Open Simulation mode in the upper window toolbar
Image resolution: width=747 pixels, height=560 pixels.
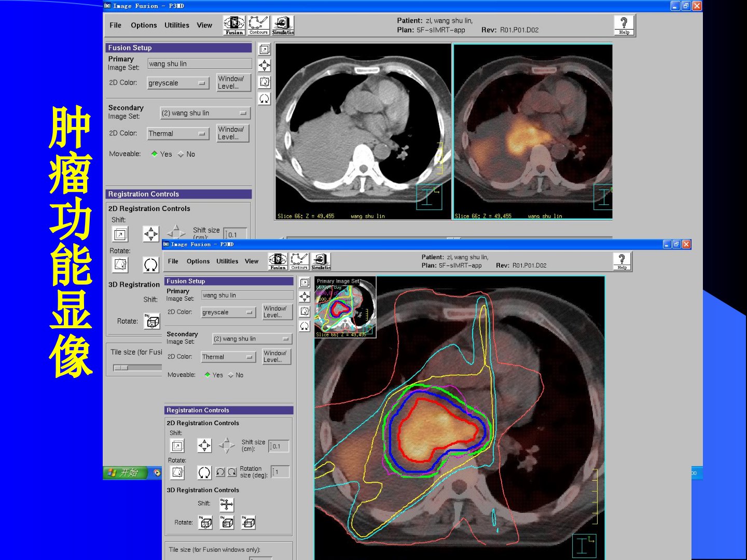[283, 25]
